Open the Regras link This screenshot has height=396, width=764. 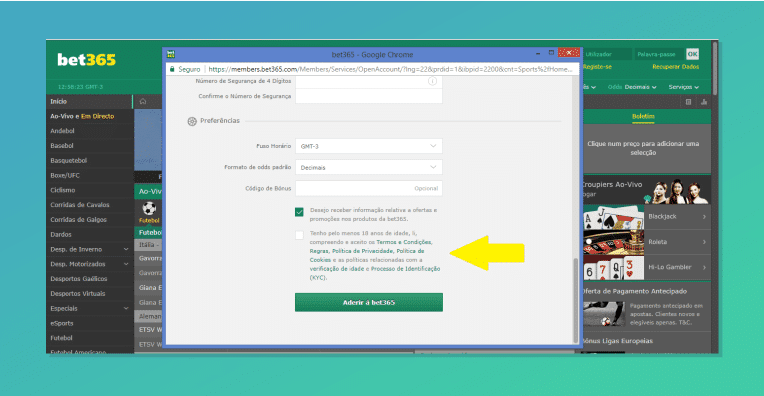point(319,251)
